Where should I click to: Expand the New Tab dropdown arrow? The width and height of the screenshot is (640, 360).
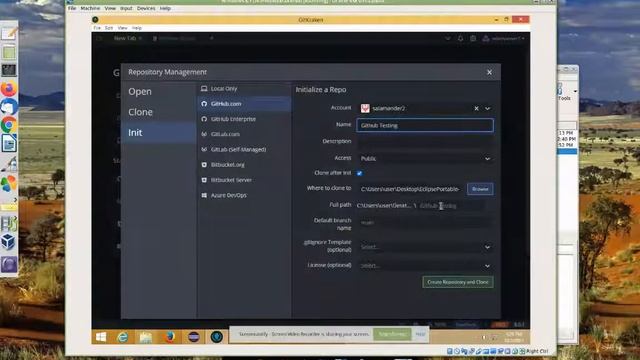[140, 38]
